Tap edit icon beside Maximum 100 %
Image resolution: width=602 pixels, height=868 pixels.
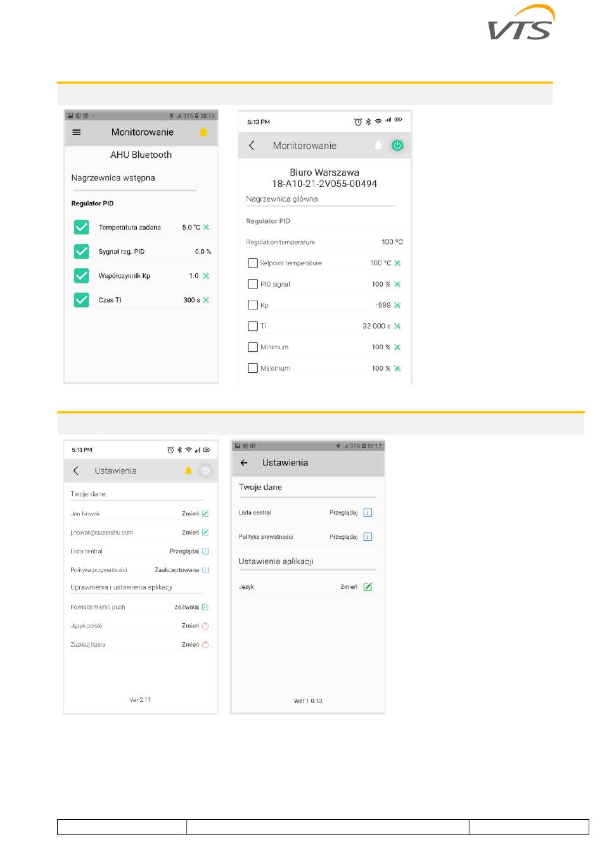397,368
